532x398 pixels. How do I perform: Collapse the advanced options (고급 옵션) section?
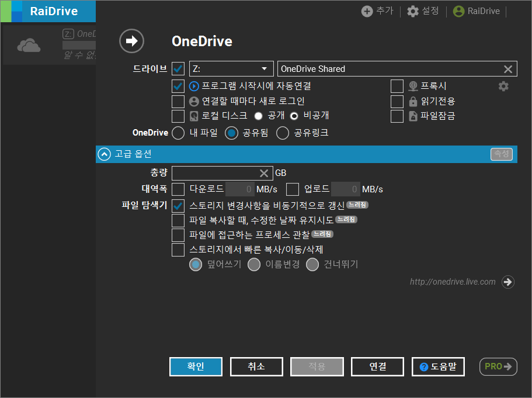click(104, 154)
